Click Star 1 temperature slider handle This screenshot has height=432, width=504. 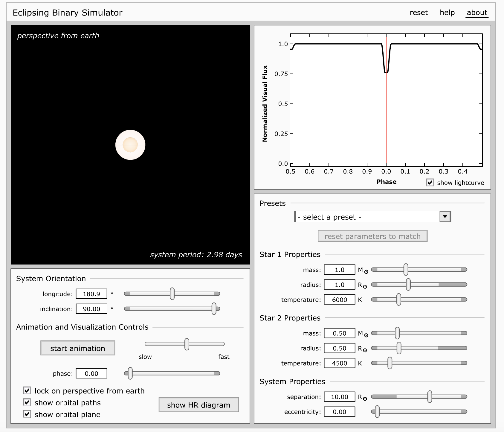(x=399, y=299)
